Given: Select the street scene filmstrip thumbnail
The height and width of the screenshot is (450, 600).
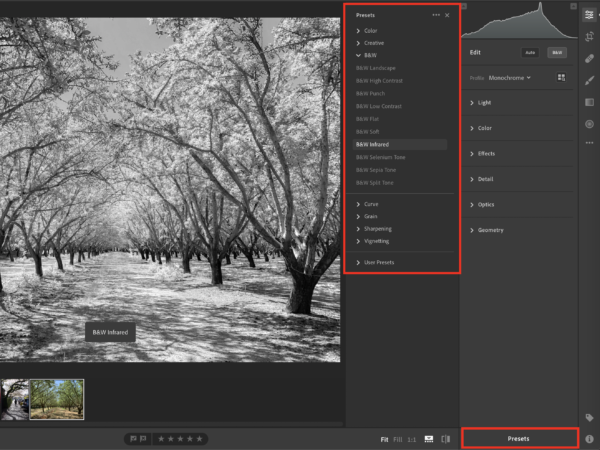Looking at the screenshot, I should click(x=14, y=399).
